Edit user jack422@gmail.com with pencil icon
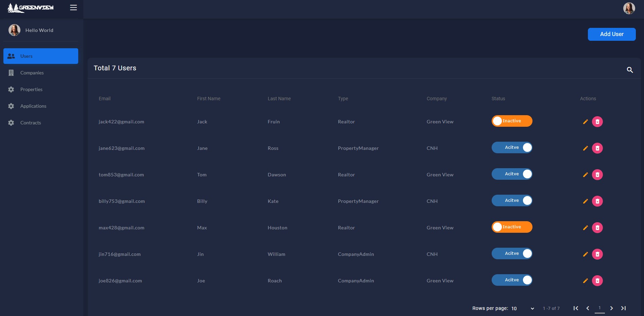This screenshot has height=316, width=644. click(585, 122)
